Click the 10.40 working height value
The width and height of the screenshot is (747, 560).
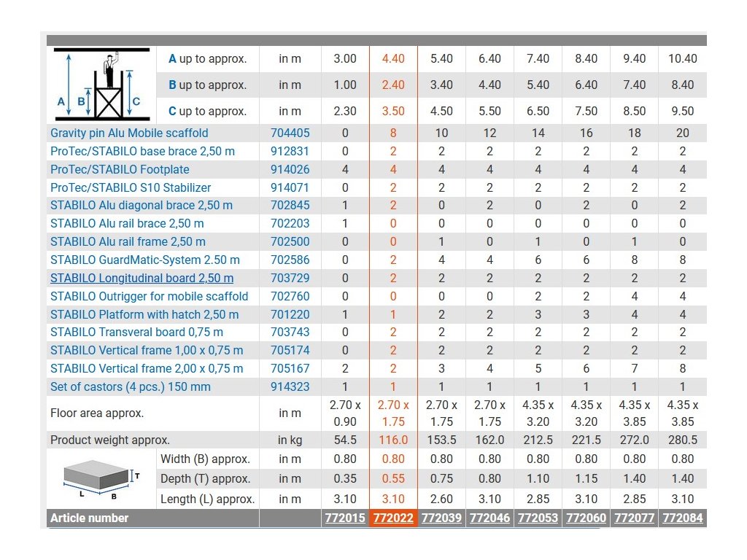click(x=683, y=58)
